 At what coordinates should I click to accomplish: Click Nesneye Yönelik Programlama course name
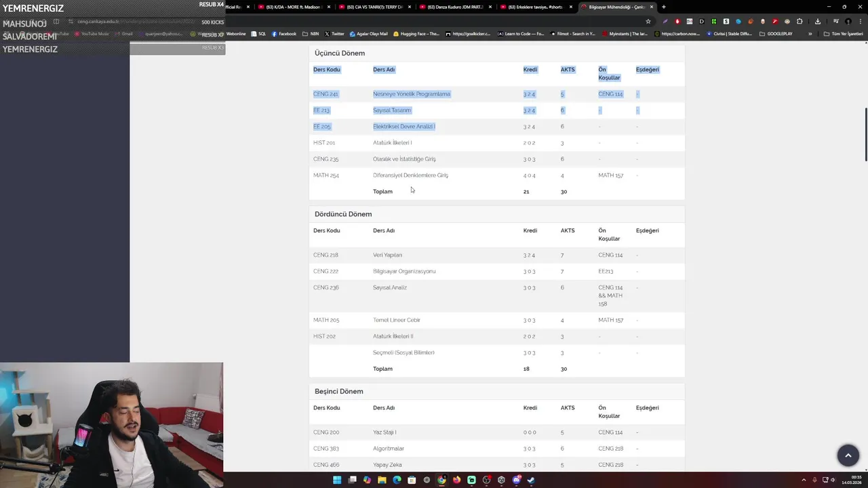[412, 94]
